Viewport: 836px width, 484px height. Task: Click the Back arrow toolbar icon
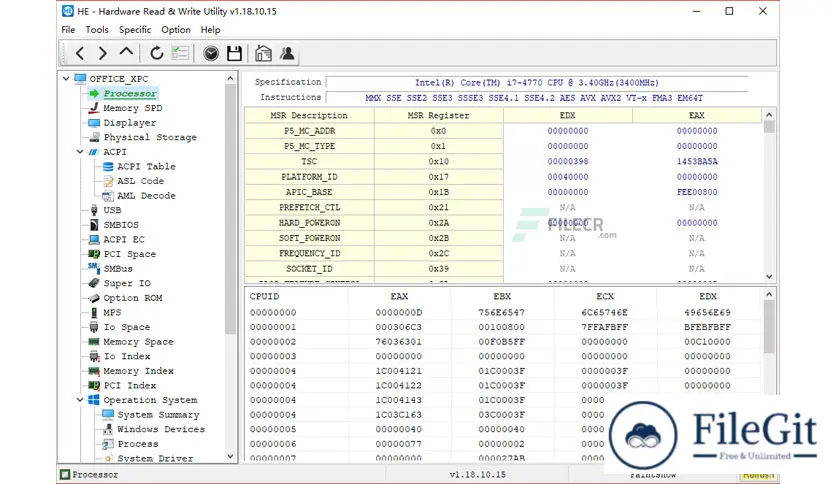pos(80,53)
